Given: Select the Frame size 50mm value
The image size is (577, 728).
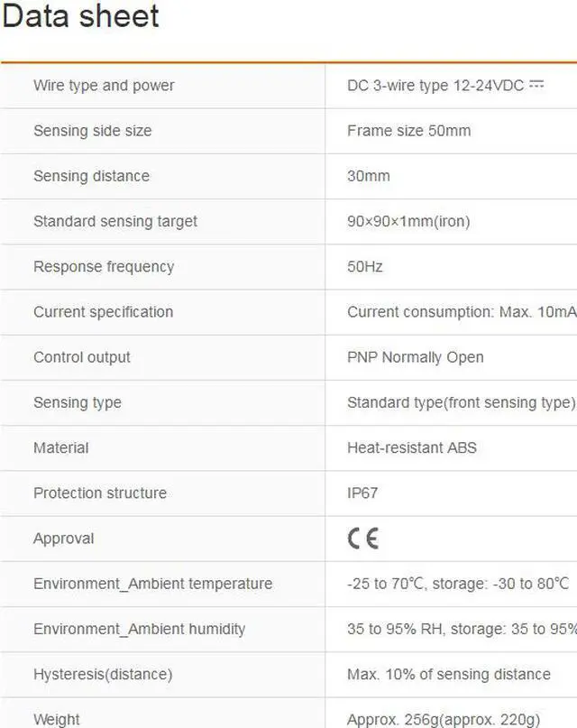Looking at the screenshot, I should [x=408, y=131].
